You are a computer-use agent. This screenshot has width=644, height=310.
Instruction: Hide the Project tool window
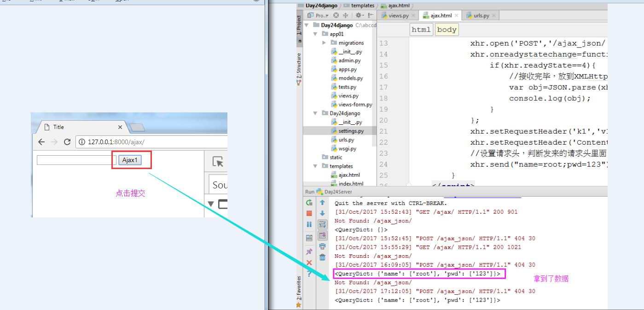click(x=370, y=15)
